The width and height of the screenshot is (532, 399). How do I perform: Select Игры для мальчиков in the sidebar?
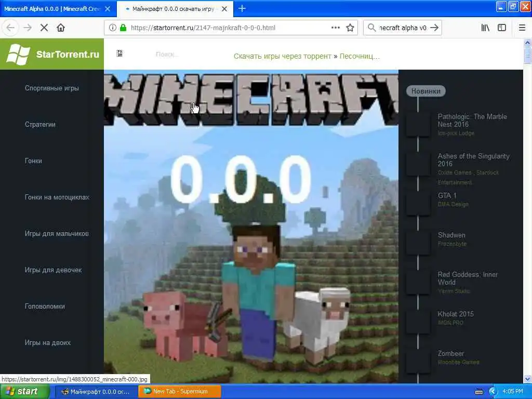pyautogui.click(x=57, y=233)
